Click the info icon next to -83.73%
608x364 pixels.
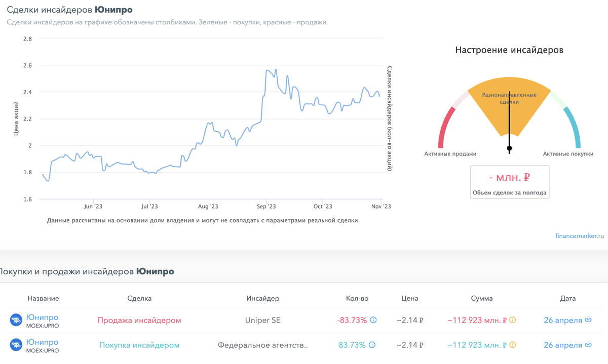[x=373, y=320]
